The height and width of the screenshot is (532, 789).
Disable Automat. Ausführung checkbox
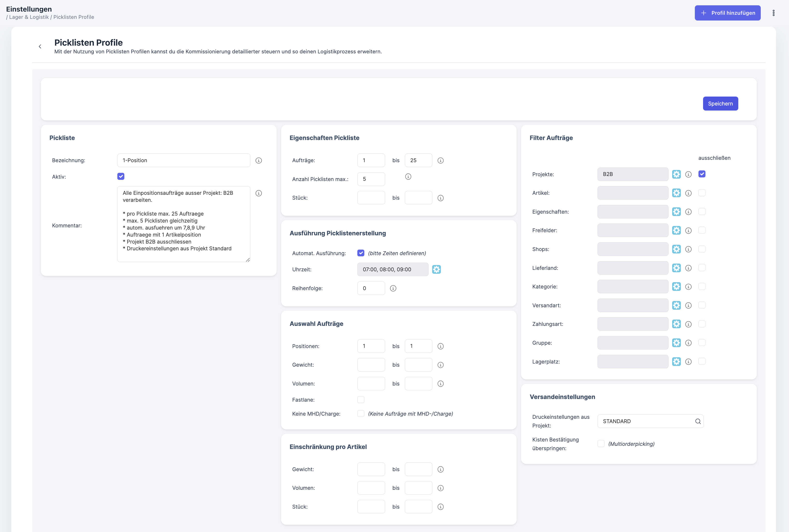[x=361, y=253]
